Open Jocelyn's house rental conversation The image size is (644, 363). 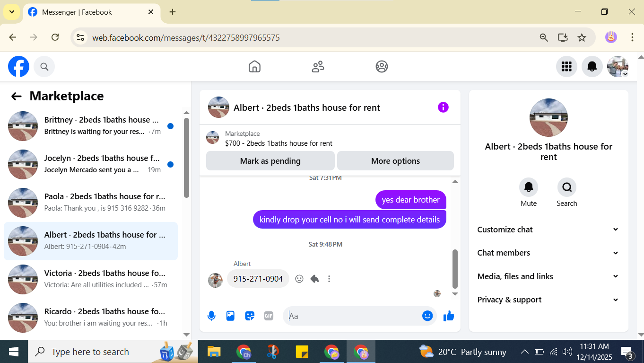click(x=91, y=164)
